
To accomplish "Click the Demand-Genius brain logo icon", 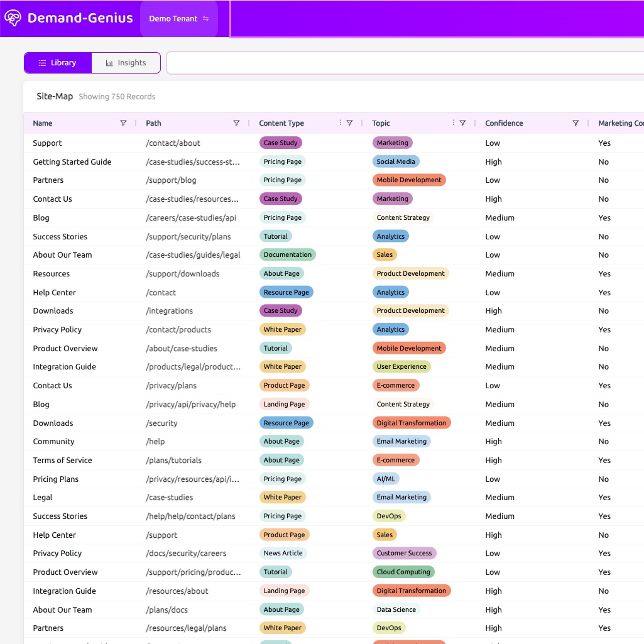I will coord(13,18).
